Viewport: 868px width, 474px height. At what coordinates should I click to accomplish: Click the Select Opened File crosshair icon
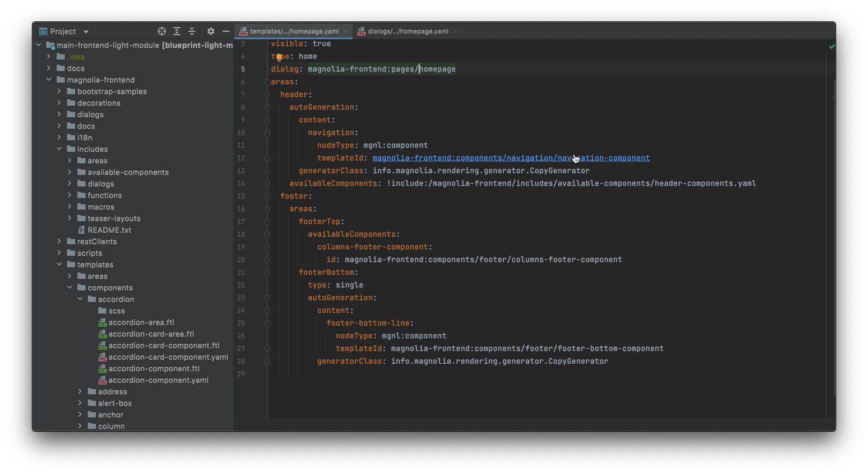(x=161, y=31)
